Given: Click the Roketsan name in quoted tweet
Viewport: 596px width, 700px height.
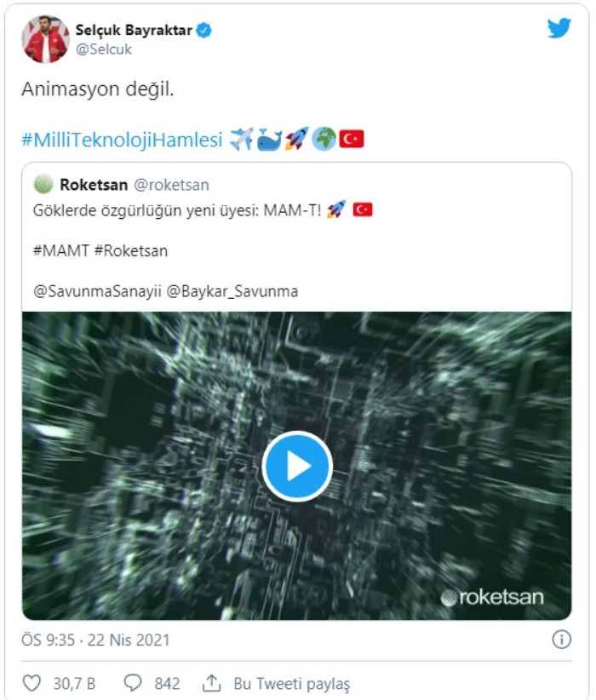Looking at the screenshot, I should coord(94,185).
